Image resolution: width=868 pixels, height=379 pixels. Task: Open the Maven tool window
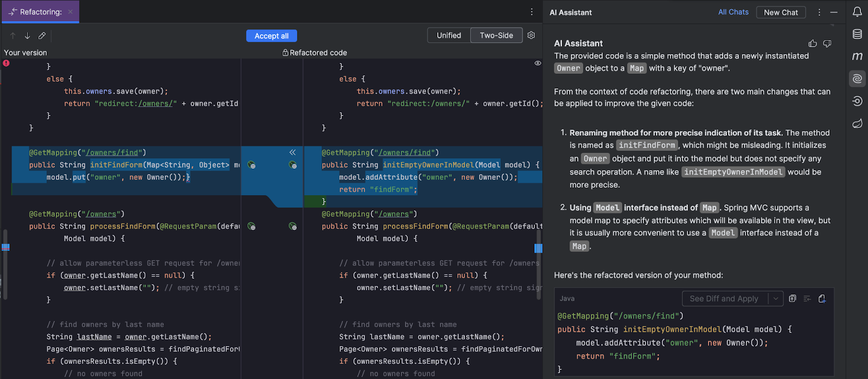click(x=857, y=56)
